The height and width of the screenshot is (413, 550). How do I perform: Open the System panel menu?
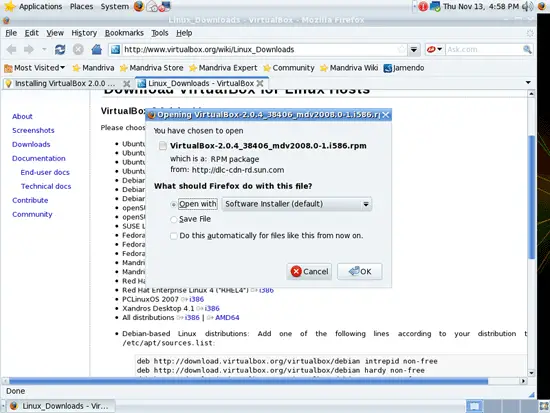115,6
